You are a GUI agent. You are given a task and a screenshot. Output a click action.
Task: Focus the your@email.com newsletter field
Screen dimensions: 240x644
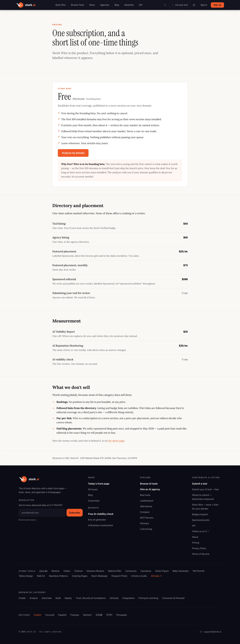(42, 513)
